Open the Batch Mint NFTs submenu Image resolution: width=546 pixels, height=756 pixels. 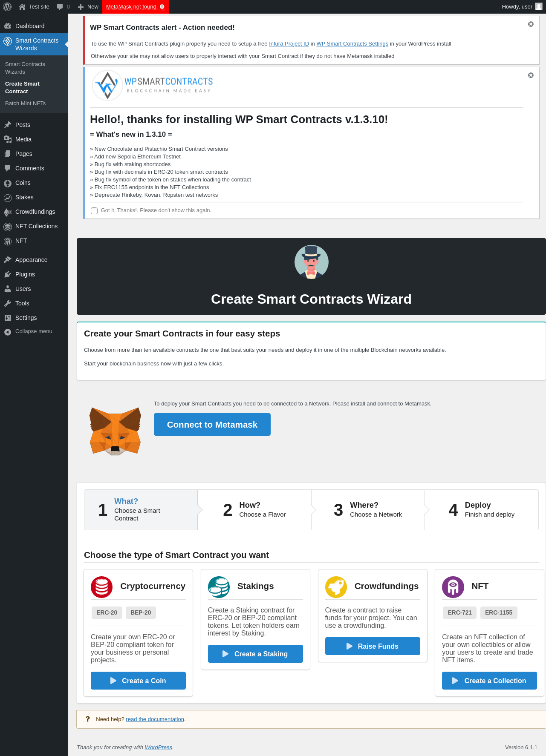(x=25, y=103)
